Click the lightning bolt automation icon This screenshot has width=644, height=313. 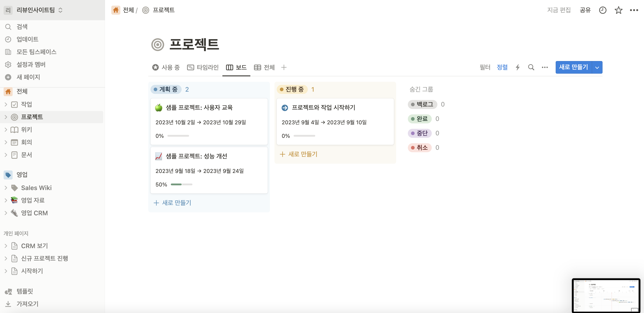click(518, 67)
